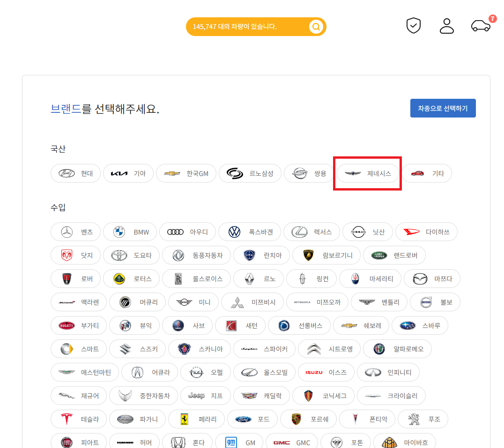Select the 기아 brand
The width and height of the screenshot is (504, 448).
tap(128, 173)
